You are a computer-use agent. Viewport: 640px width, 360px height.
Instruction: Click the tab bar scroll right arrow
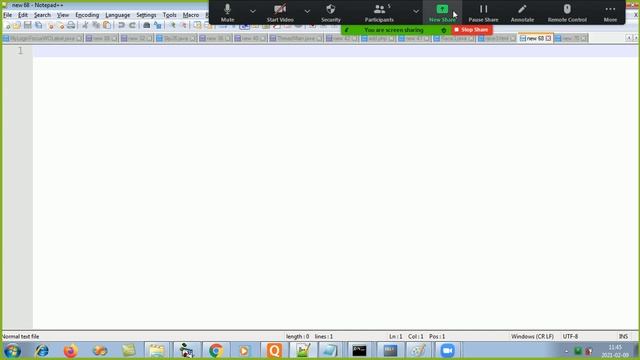pyautogui.click(x=635, y=38)
